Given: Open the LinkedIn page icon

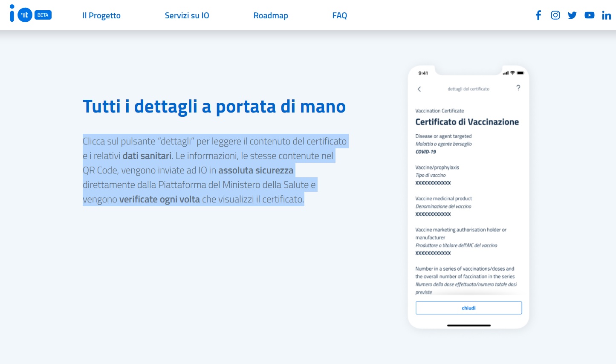Looking at the screenshot, I should [x=606, y=15].
